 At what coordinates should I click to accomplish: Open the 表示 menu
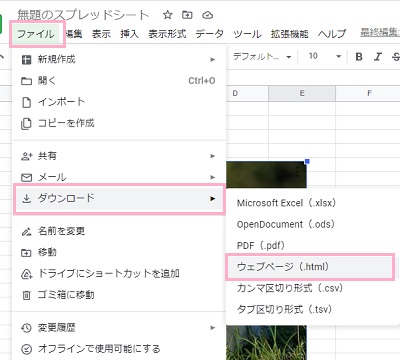tap(101, 34)
